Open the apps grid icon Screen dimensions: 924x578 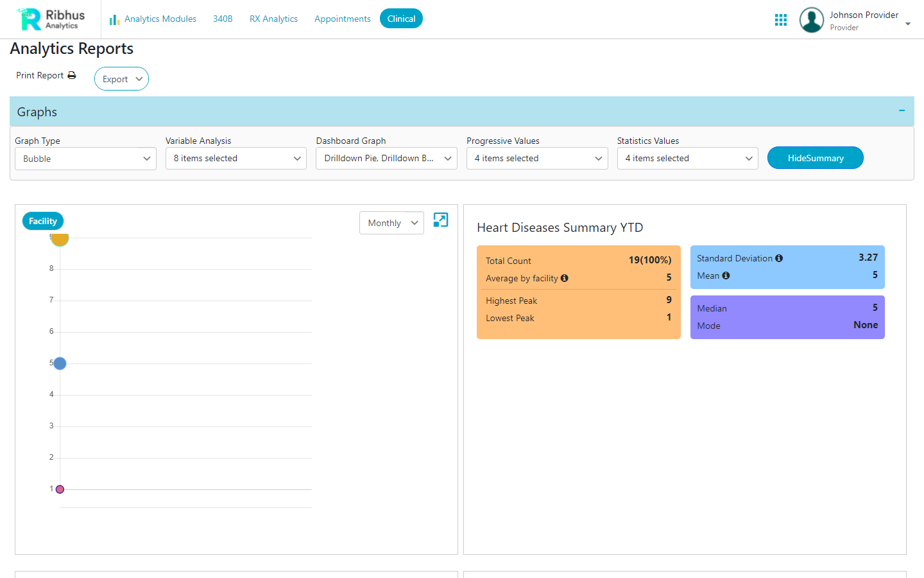780,19
